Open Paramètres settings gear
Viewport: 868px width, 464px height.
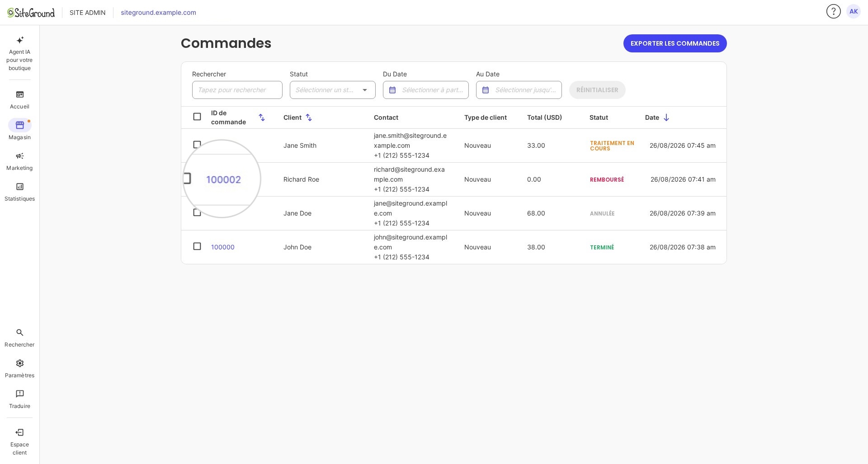click(x=19, y=369)
